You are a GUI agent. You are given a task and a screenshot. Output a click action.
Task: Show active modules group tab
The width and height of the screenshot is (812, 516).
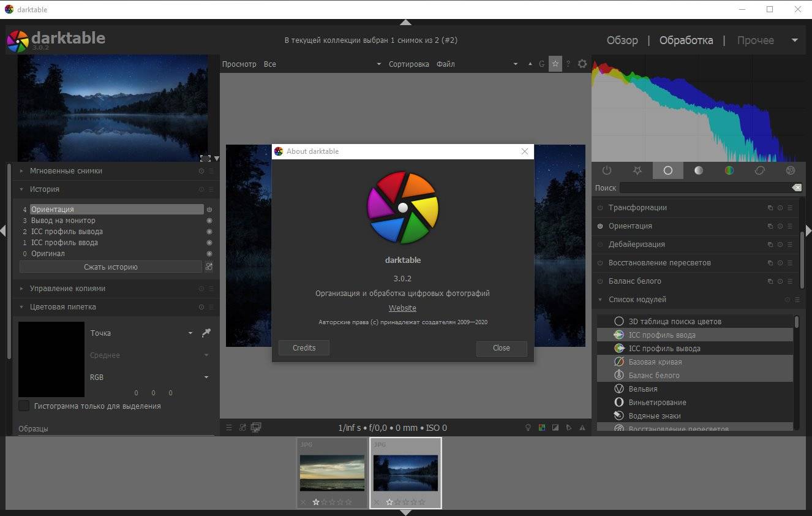pyautogui.click(x=607, y=170)
